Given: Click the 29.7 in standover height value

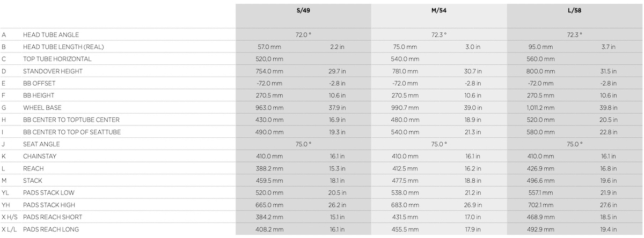Looking at the screenshot, I should point(337,71).
